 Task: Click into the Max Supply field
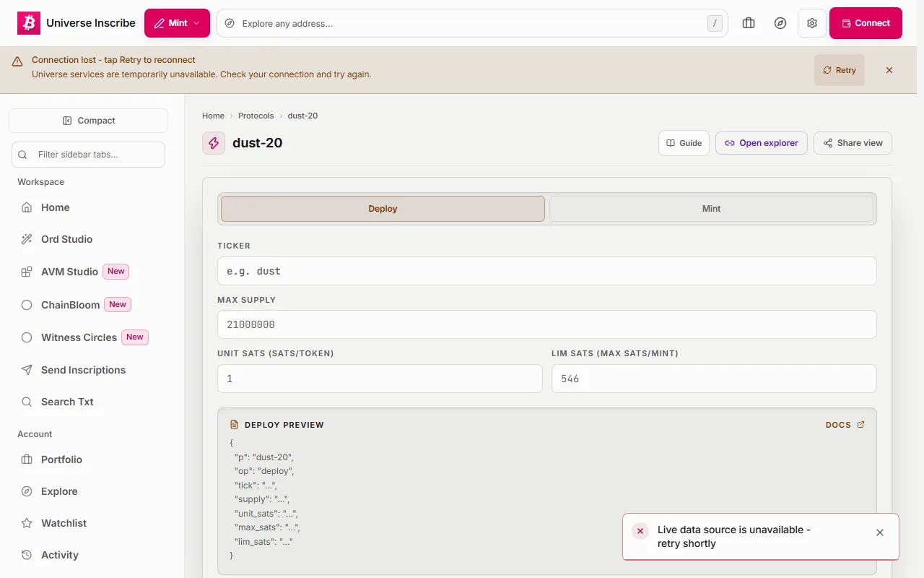coord(547,324)
